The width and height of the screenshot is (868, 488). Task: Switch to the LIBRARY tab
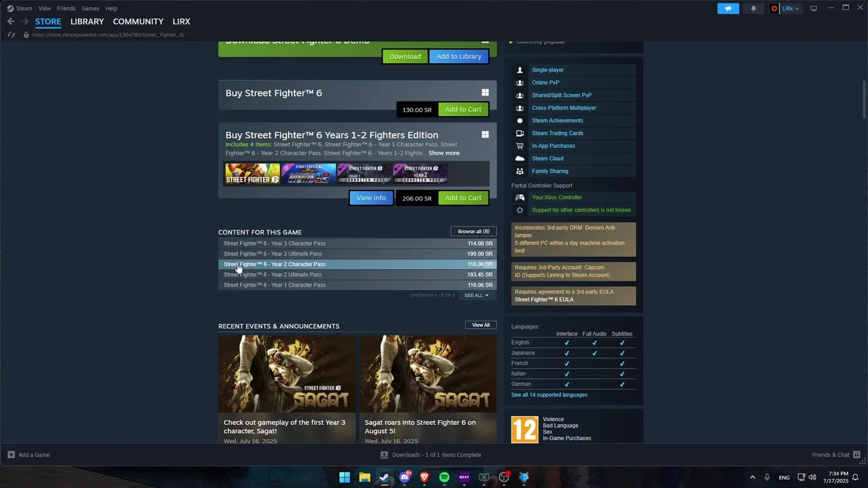[x=87, y=22]
